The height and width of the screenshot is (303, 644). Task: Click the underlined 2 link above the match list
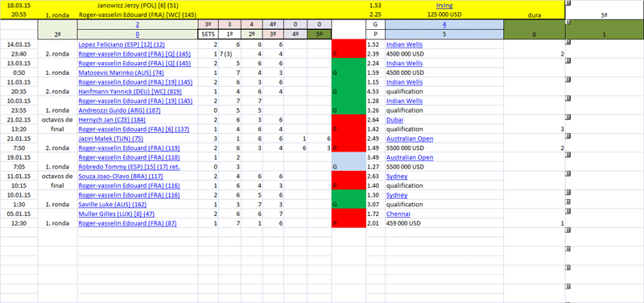(x=138, y=25)
